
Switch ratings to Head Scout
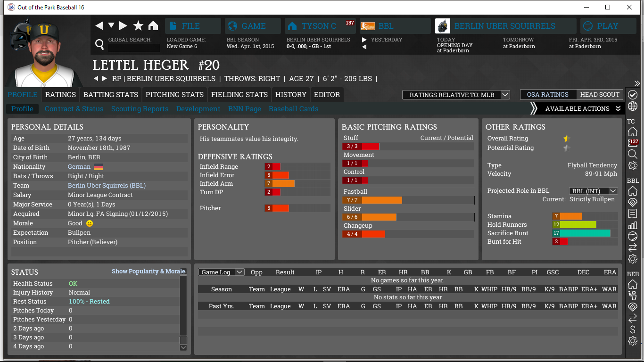[600, 95]
